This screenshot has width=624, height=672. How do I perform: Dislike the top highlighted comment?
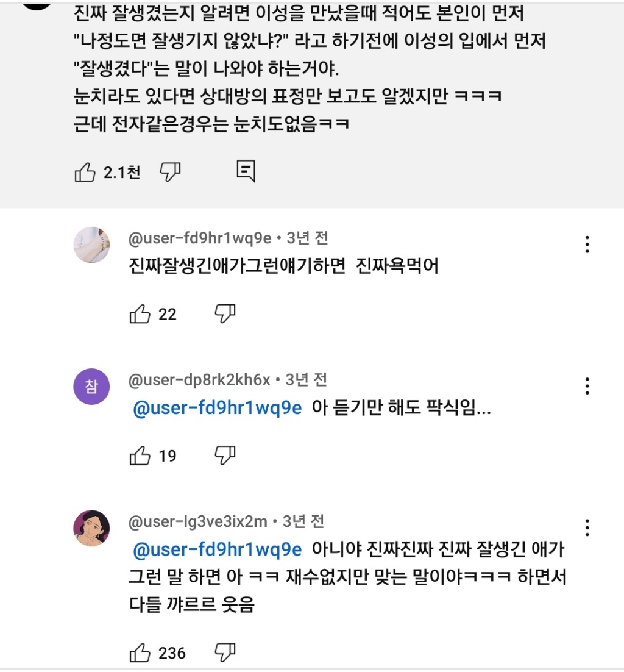tap(170, 173)
